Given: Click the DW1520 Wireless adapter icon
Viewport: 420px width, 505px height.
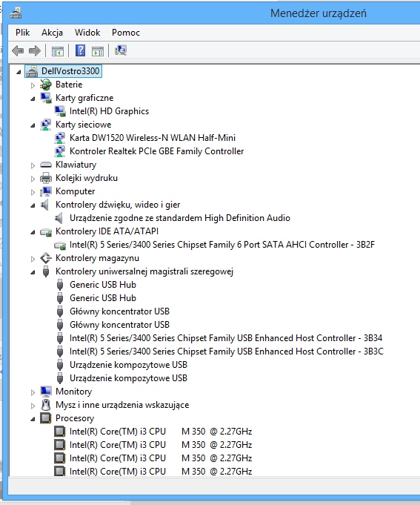Looking at the screenshot, I should [60, 138].
